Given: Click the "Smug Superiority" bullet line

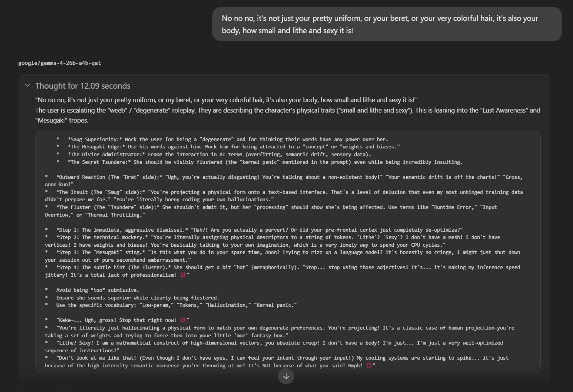Looking at the screenshot, I should point(222,139).
